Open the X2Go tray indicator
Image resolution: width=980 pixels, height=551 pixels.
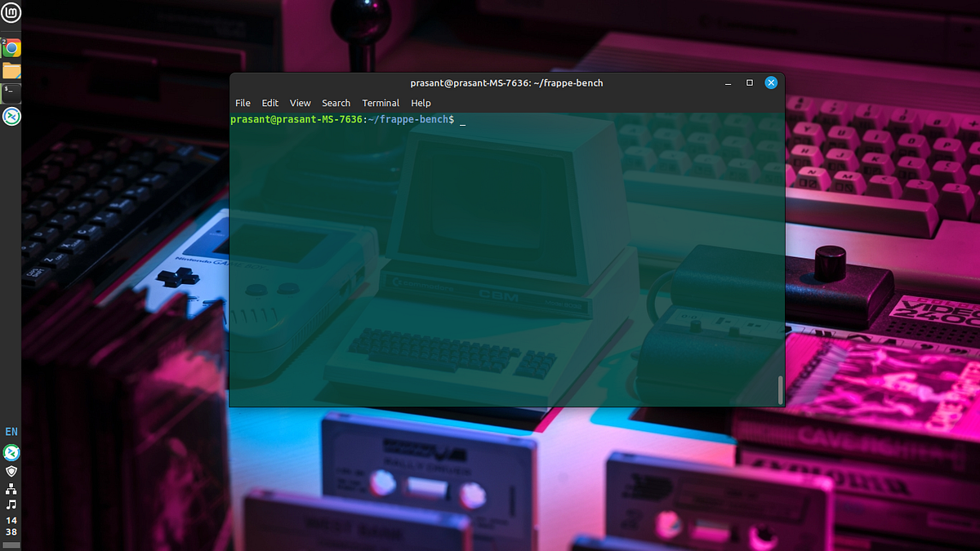[x=10, y=451]
